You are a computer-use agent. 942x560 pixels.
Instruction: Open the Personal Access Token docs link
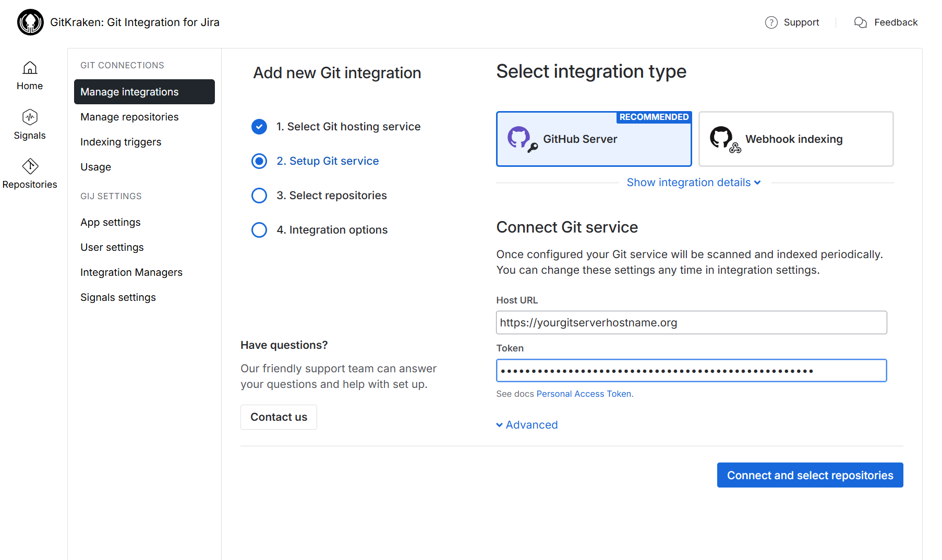point(584,394)
